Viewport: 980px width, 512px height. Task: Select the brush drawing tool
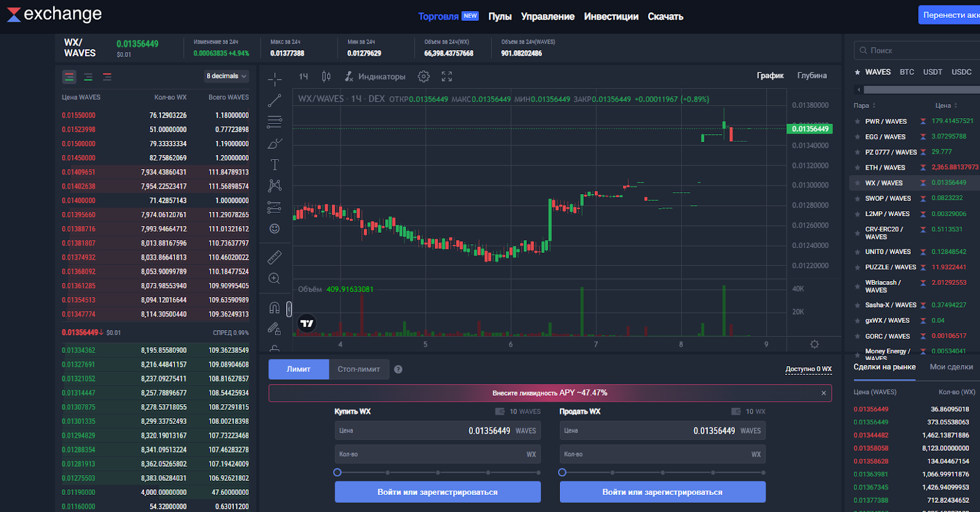coord(274,143)
